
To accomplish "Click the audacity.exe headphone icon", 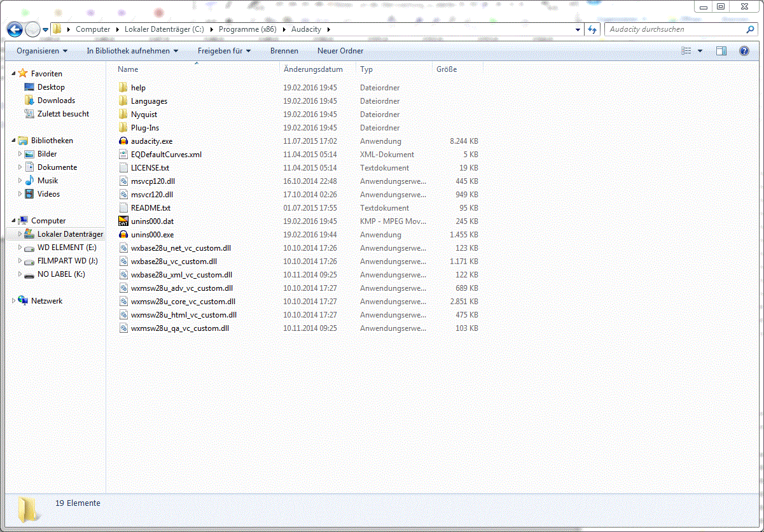I will (123, 141).
